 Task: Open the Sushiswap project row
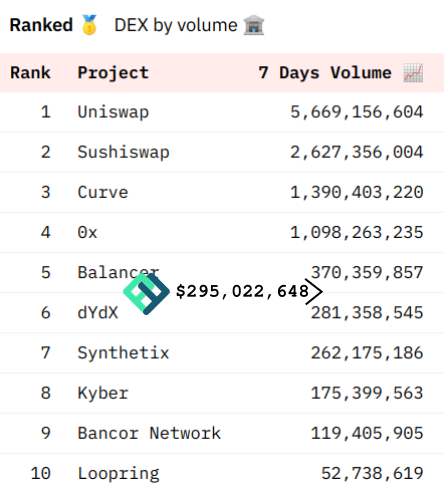[x=222, y=152]
